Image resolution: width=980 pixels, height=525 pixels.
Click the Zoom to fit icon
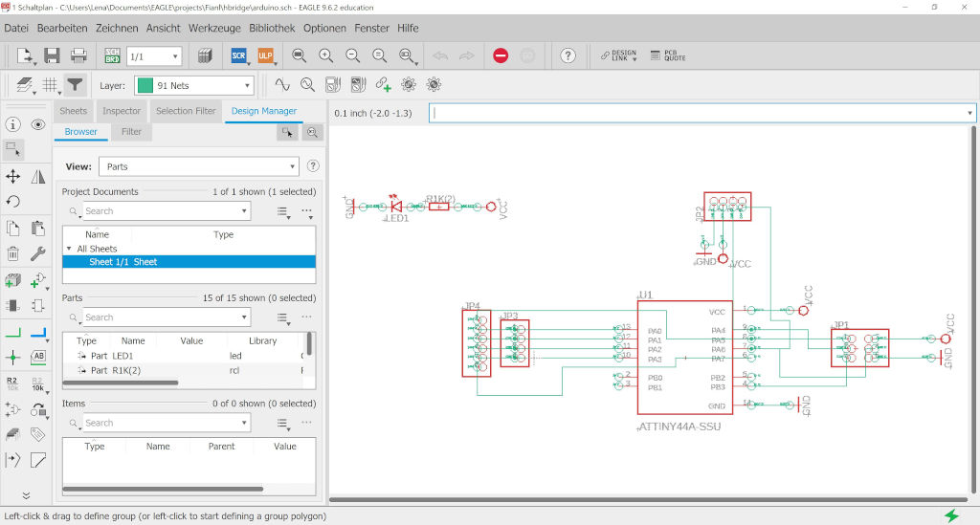click(300, 55)
